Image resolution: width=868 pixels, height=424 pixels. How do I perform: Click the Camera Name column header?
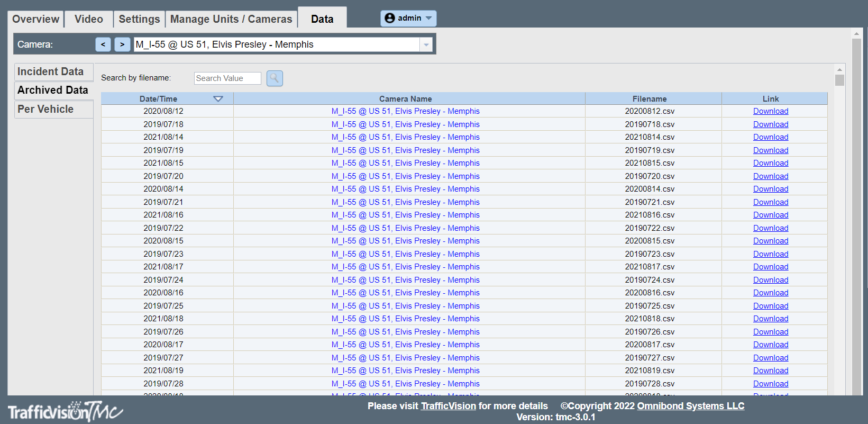pos(409,98)
